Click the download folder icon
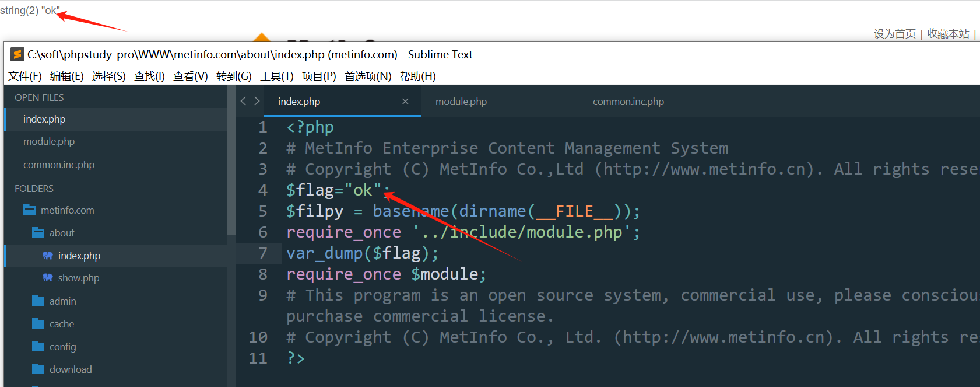This screenshot has width=980, height=387. (x=38, y=369)
